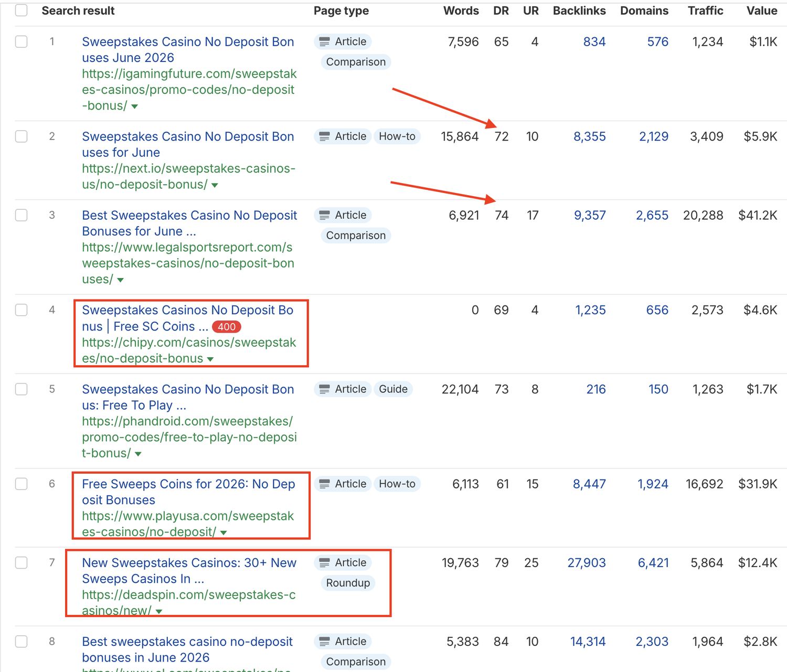Visit the igamingfuture.com URL link

click(x=189, y=90)
